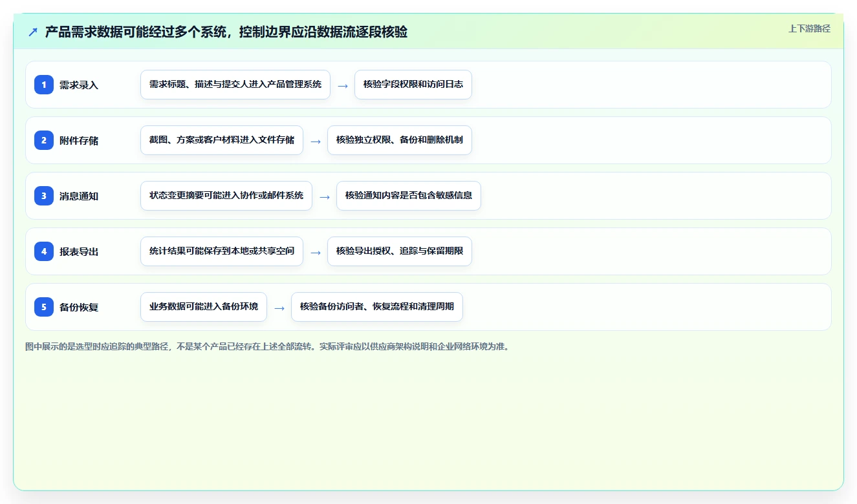
Task: Click the number 1 badge for 需求录入
Action: pyautogui.click(x=44, y=85)
